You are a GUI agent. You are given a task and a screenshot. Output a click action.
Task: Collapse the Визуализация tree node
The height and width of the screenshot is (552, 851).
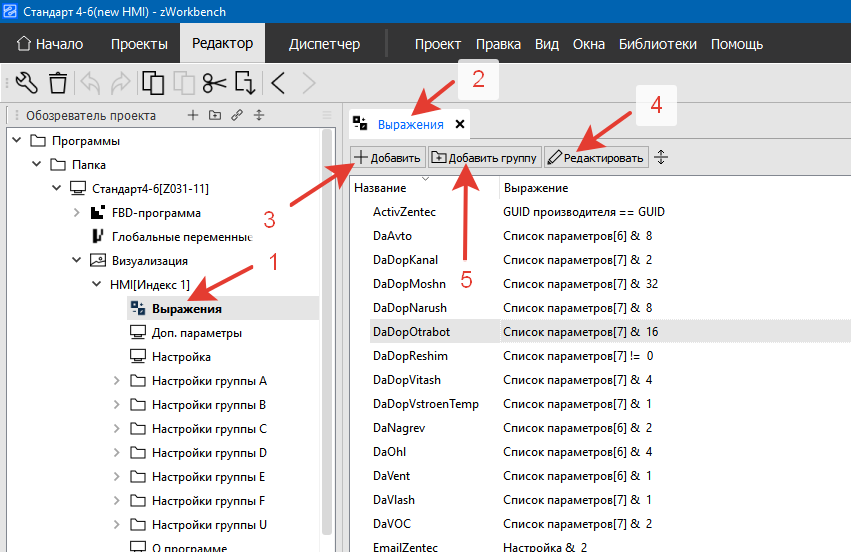[77, 261]
